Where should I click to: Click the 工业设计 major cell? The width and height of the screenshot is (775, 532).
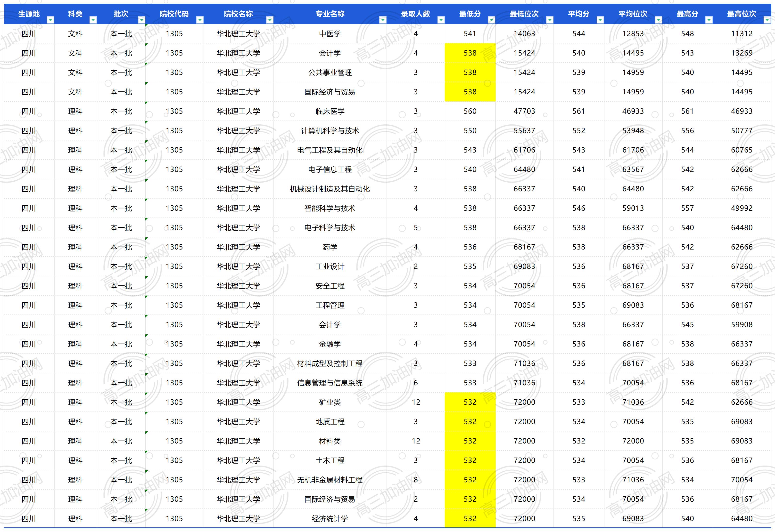point(330,266)
